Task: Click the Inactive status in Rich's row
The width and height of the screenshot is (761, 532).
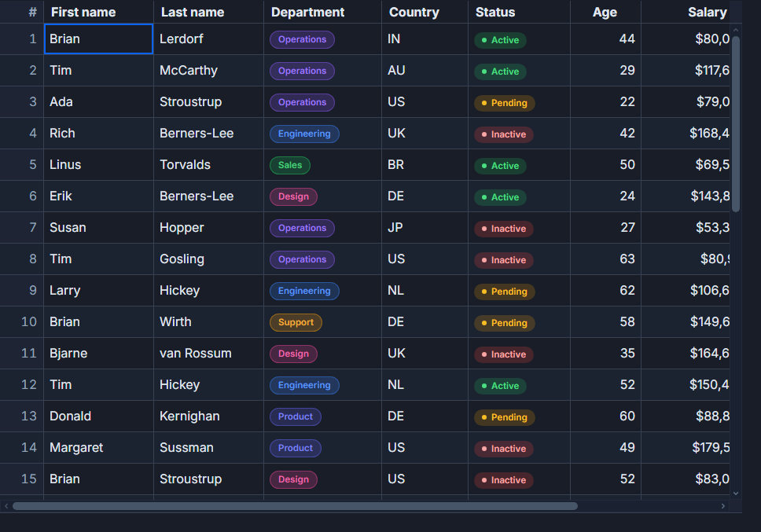Action: [504, 134]
